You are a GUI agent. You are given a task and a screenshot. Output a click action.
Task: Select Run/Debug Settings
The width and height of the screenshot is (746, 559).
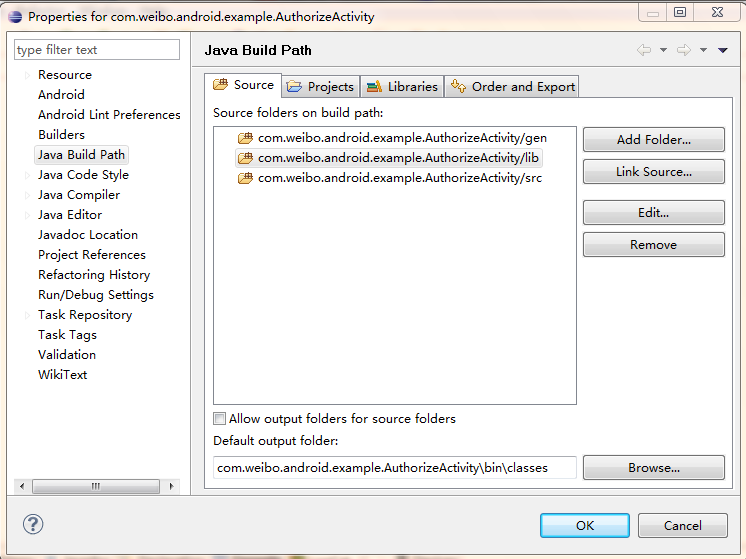[96, 294]
